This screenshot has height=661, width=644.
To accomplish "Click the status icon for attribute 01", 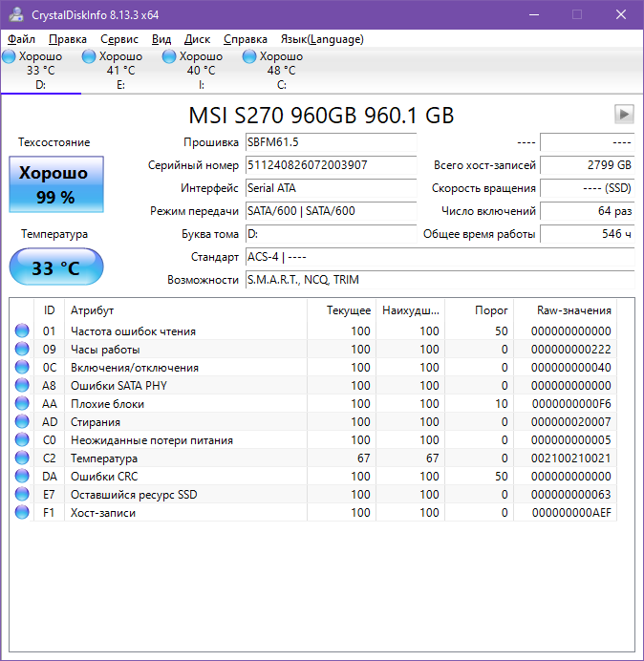I will coord(22,330).
